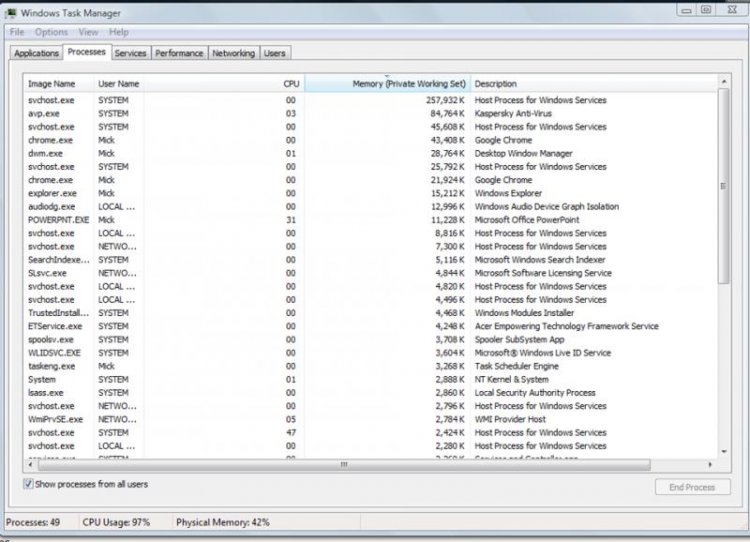Image resolution: width=750 pixels, height=542 pixels.
Task: Select the audiodg.exe process row
Action: click(370, 207)
